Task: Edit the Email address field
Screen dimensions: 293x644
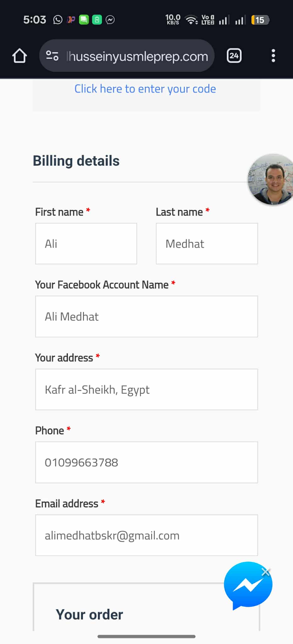Action: click(146, 535)
